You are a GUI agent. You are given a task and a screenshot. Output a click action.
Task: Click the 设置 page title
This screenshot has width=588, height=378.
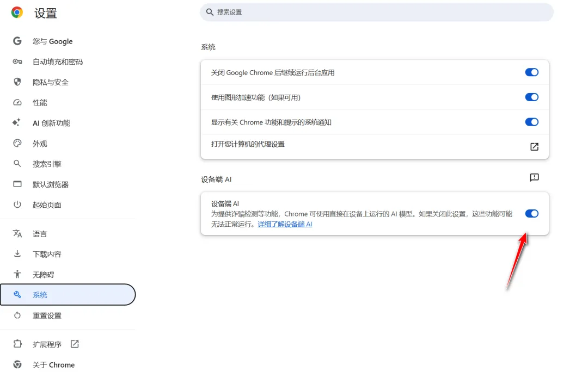coord(45,13)
